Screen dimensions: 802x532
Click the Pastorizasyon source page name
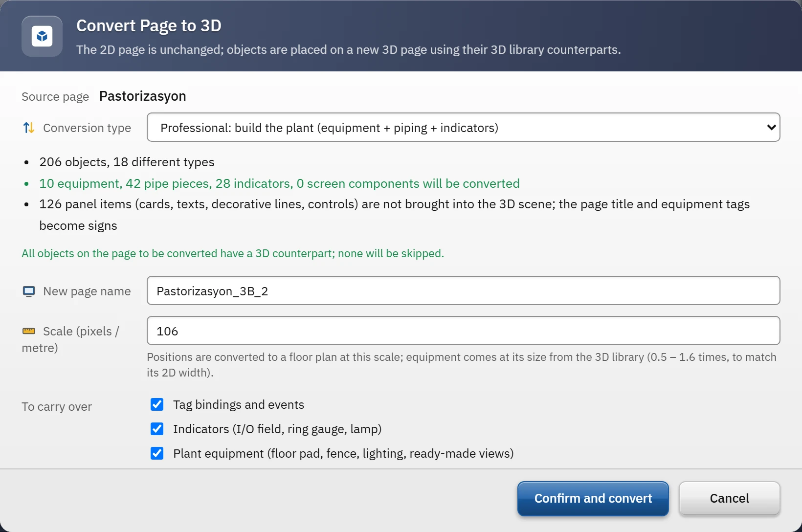[x=142, y=96]
